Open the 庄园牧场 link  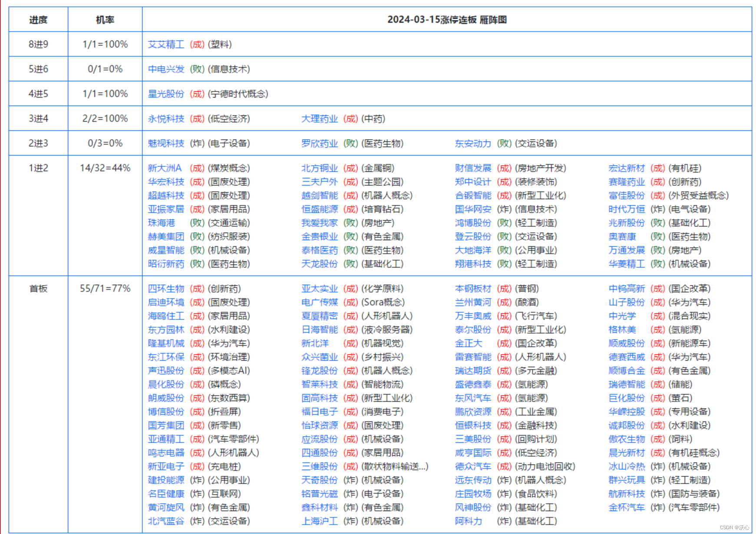pos(473,494)
